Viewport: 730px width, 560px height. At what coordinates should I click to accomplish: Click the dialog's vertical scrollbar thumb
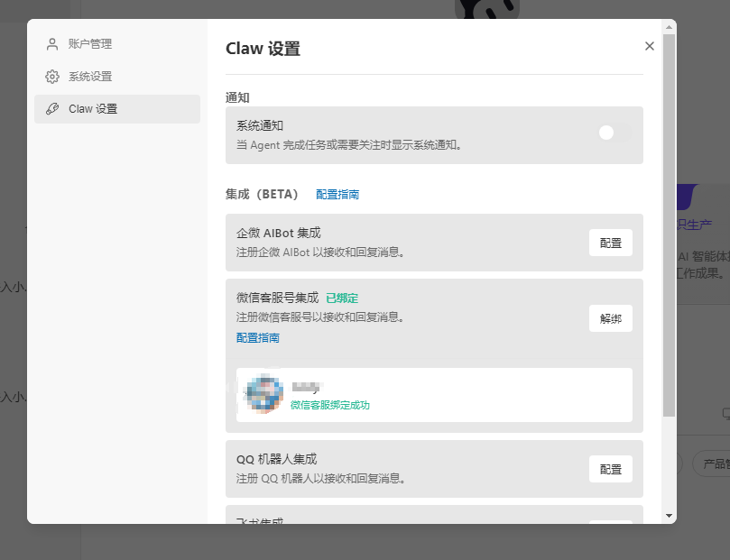[669, 225]
